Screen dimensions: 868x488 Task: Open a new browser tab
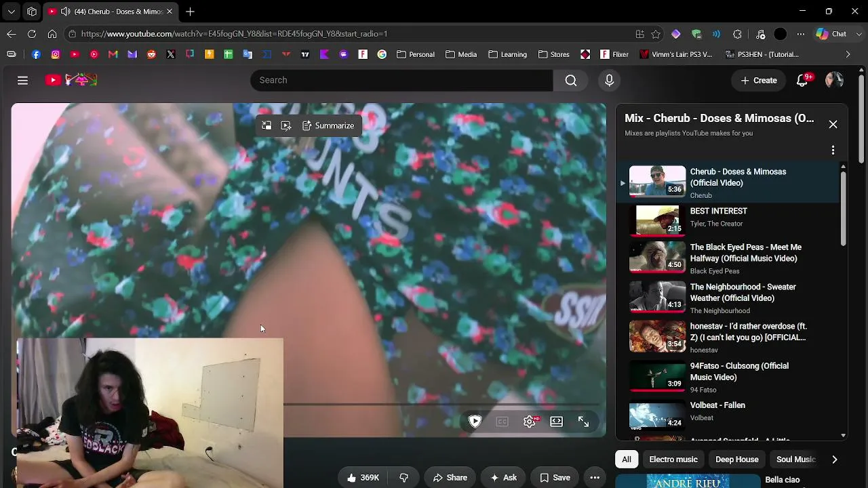(190, 12)
